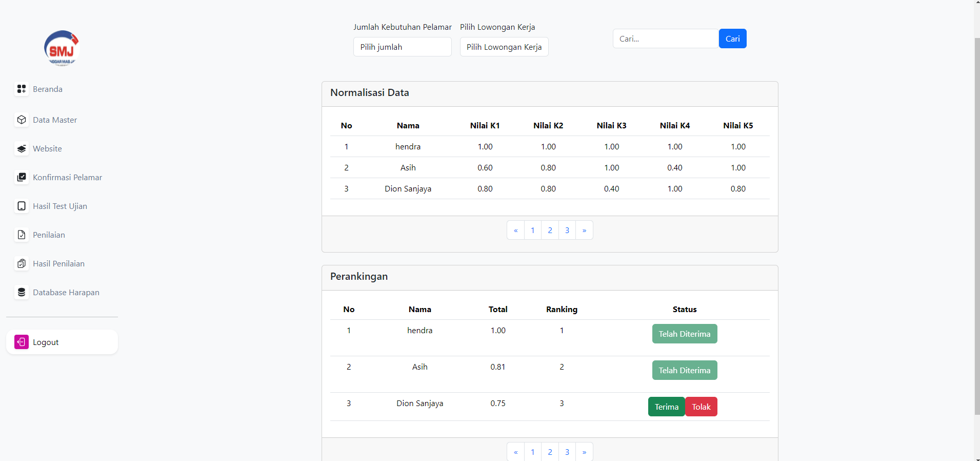
Task: Click the pink Logout icon
Action: [22, 342]
